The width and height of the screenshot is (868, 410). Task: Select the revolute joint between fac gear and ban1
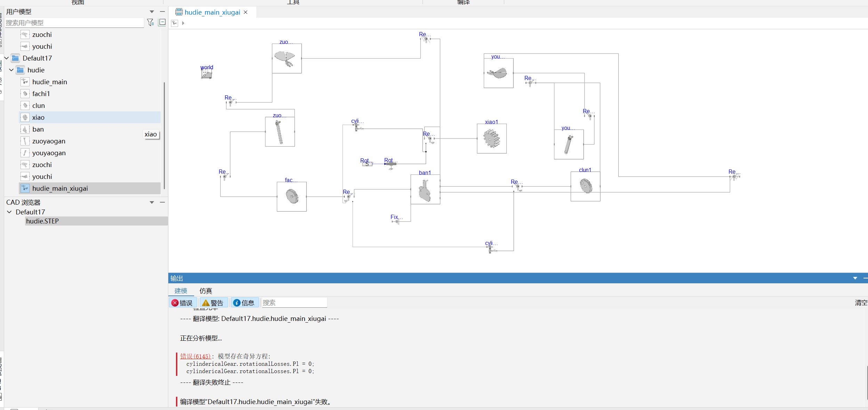[348, 198]
